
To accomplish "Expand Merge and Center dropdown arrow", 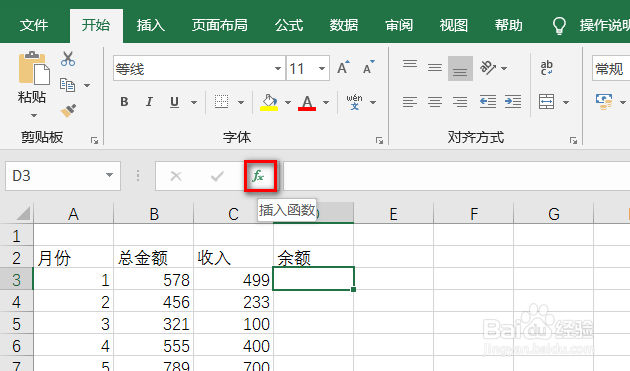I will (566, 102).
